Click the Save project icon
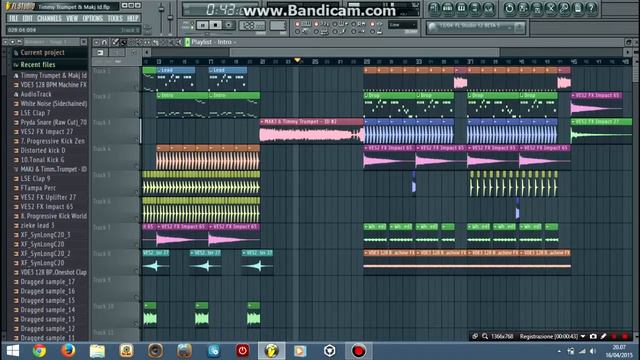Image resolution: width=640 pixels, height=360 pixels. tap(523, 9)
